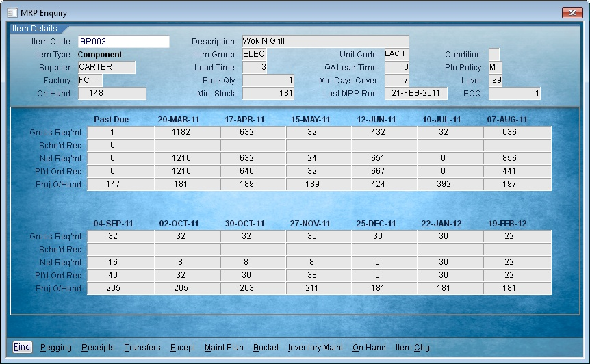
Task: Click Proj O/Hand cell 203
Action: (x=253, y=288)
